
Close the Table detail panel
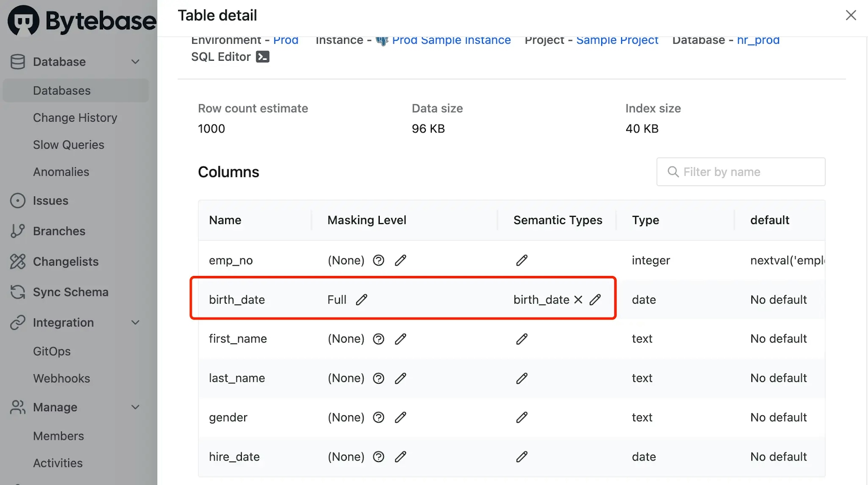coord(851,15)
